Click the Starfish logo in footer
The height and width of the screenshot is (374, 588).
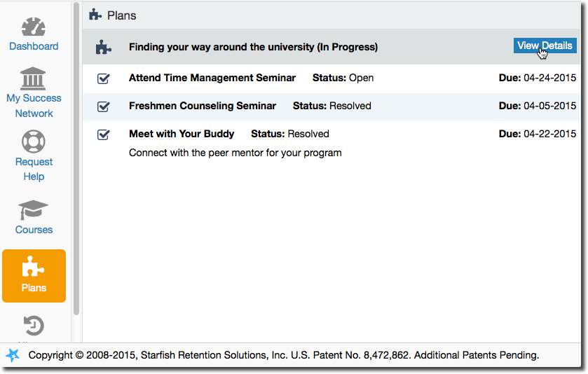point(13,355)
